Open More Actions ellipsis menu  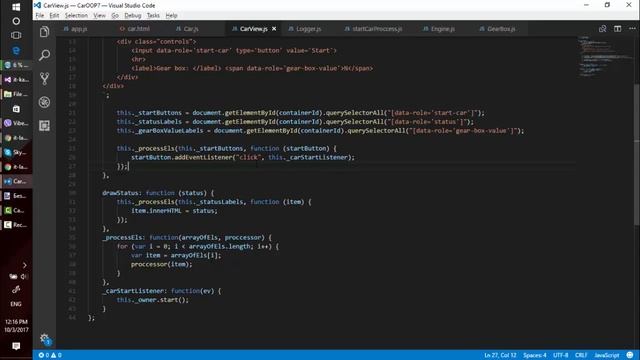(632, 29)
